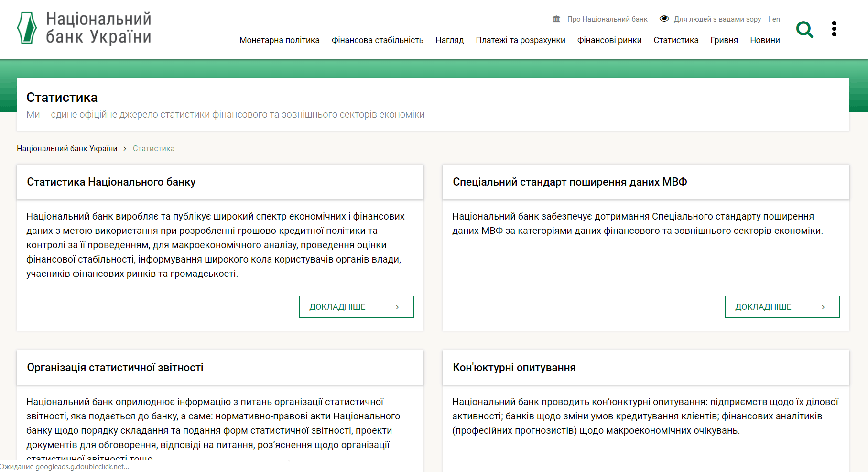Click the bank building icon in top bar
Viewport: 868px width, 472px height.
(556, 19)
